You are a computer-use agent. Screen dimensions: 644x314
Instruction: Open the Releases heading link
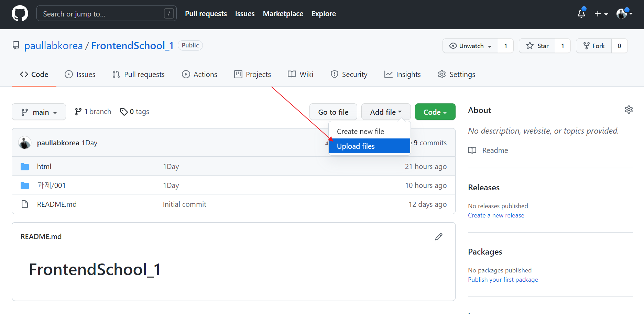(484, 188)
